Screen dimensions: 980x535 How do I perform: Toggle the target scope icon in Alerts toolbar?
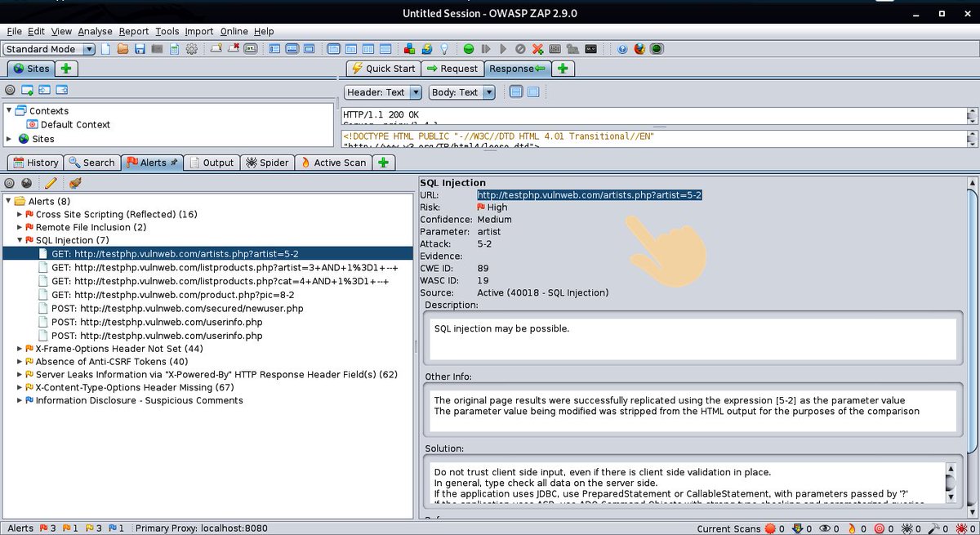pos(10,183)
